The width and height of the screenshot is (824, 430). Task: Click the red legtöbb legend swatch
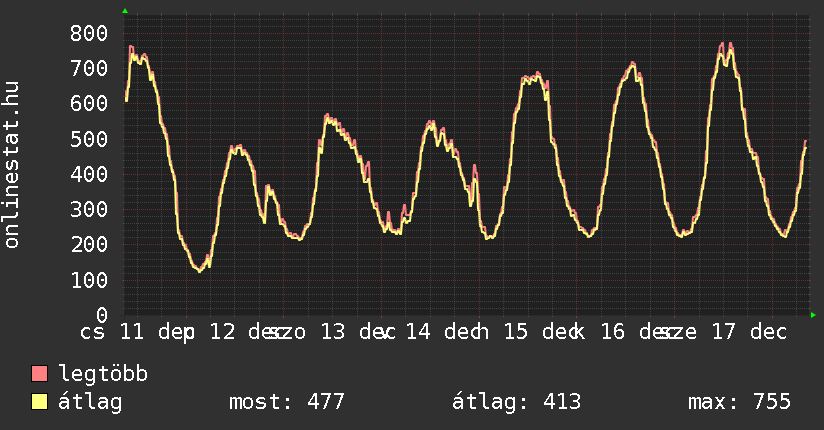click(40, 375)
